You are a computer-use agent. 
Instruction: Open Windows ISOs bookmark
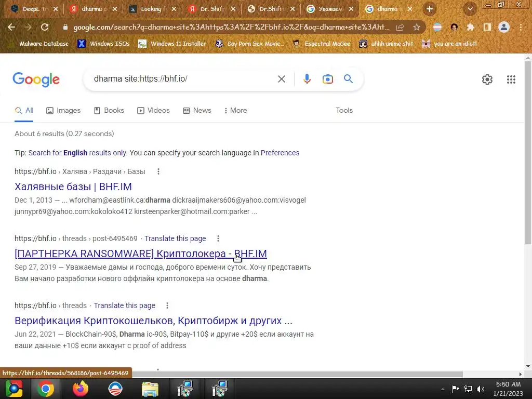104,44
